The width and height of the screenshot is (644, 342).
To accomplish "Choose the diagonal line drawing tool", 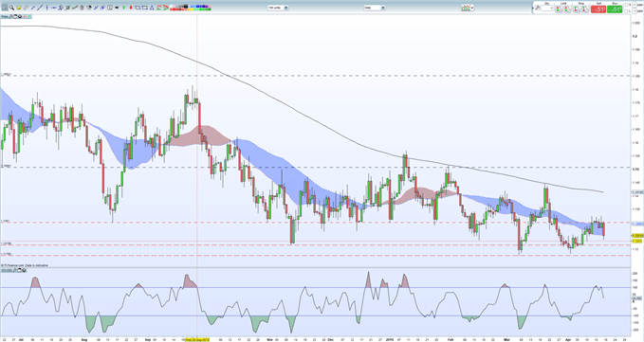I will click(40, 8).
